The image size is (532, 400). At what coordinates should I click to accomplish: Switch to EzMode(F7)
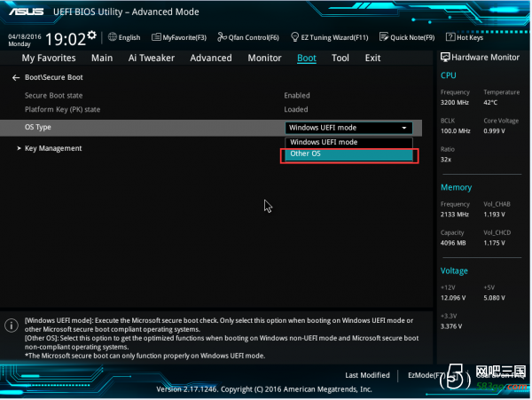(426, 375)
